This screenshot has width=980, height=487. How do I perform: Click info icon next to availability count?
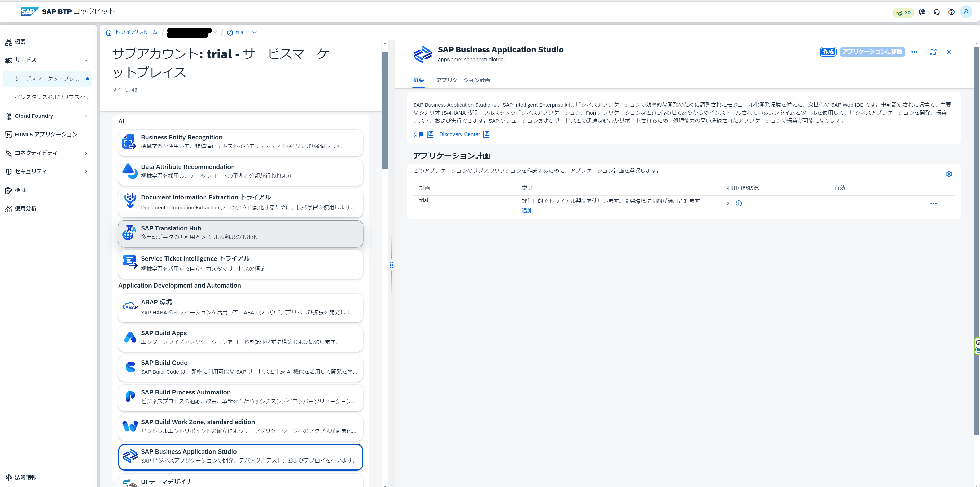[x=738, y=204]
